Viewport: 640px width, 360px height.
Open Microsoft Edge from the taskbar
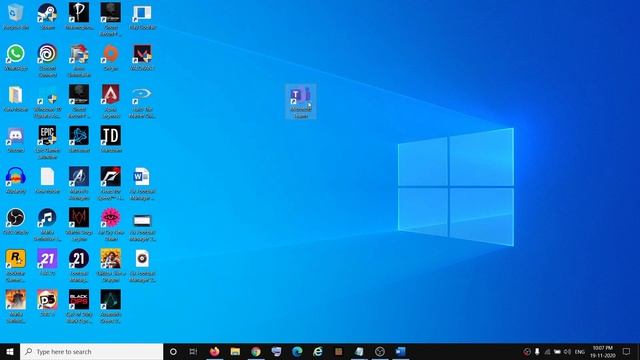(x=297, y=351)
